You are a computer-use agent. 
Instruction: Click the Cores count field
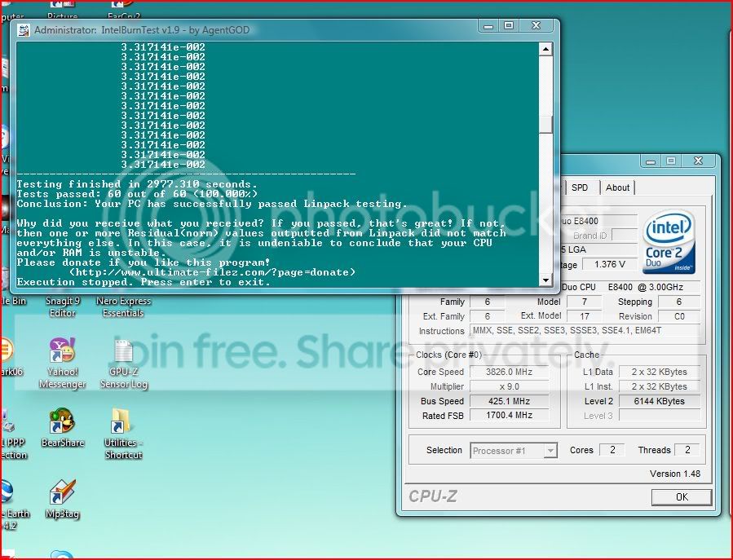pos(612,450)
